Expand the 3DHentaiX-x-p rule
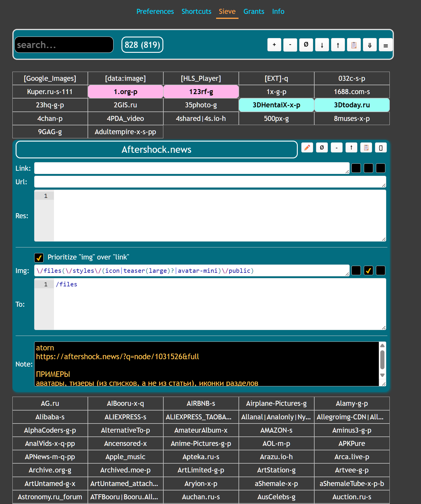Screen dimensions: 421x504 (x=277, y=105)
